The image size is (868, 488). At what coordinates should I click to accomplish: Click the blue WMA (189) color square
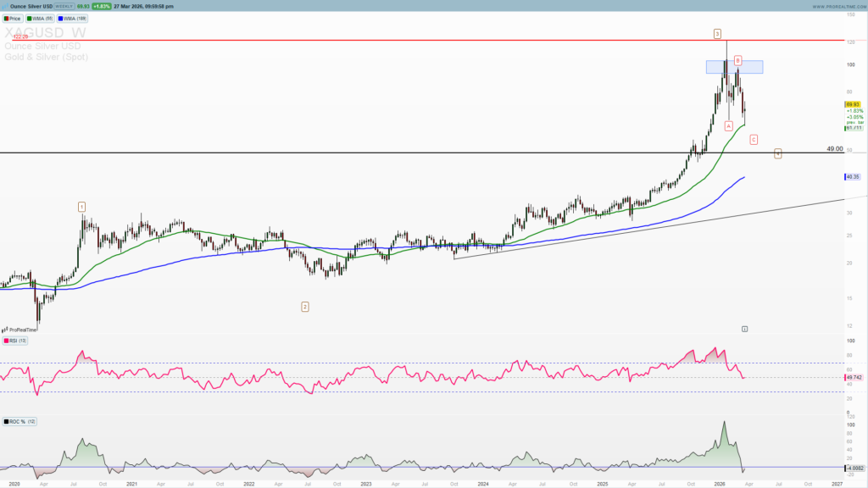[x=61, y=18]
